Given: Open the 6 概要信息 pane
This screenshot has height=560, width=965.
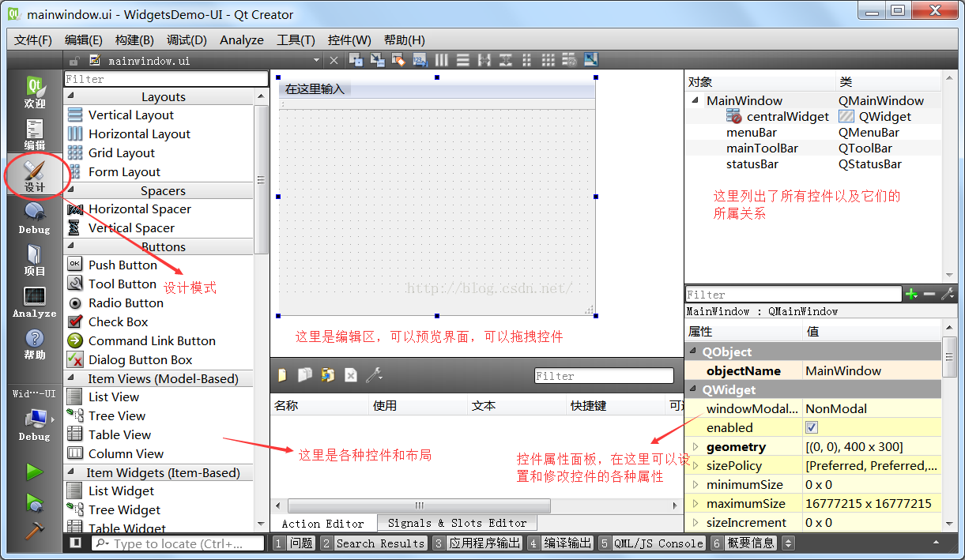Looking at the screenshot, I should (x=744, y=543).
